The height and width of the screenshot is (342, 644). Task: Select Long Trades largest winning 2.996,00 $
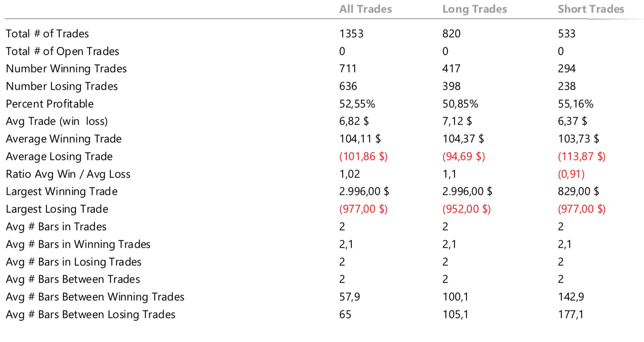(467, 191)
